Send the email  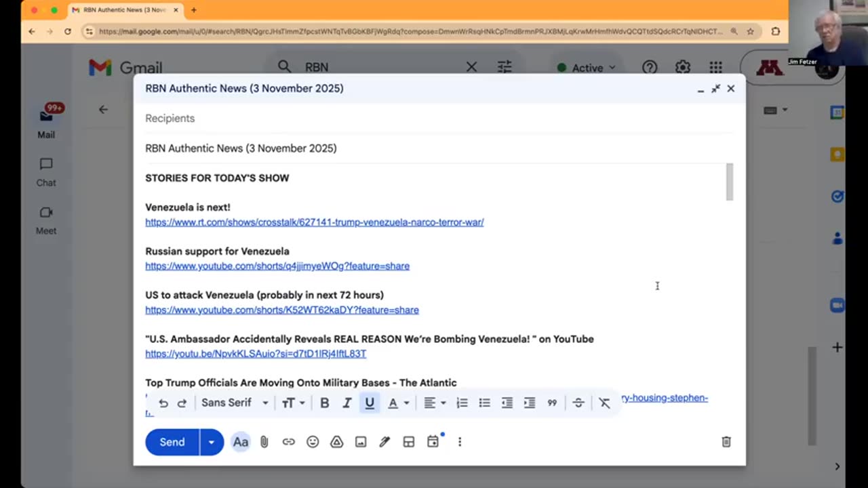(x=172, y=442)
